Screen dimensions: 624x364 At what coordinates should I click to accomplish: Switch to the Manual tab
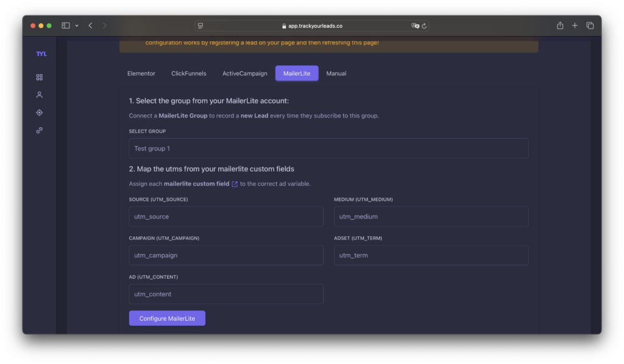pos(336,74)
